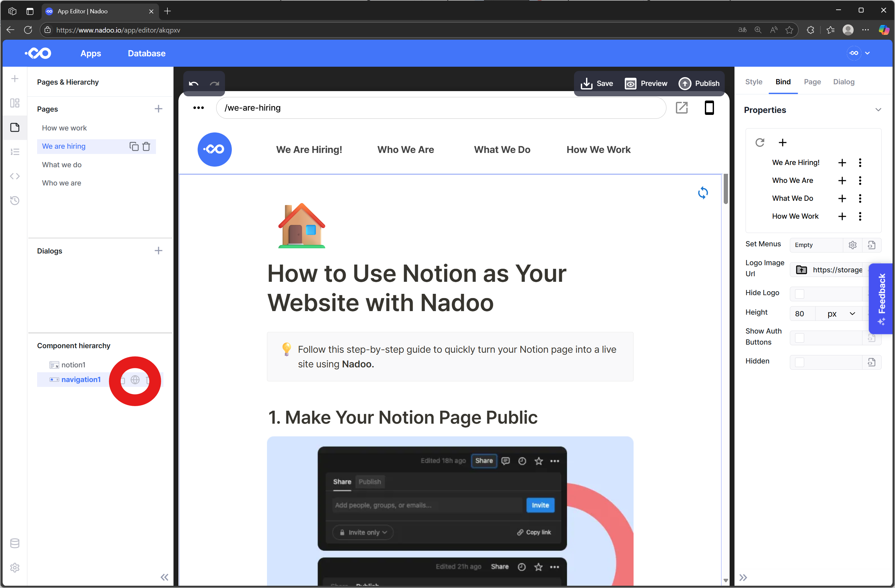Screen dimensions: 895x588
Task: Switch to the Style tab
Action: click(x=754, y=82)
